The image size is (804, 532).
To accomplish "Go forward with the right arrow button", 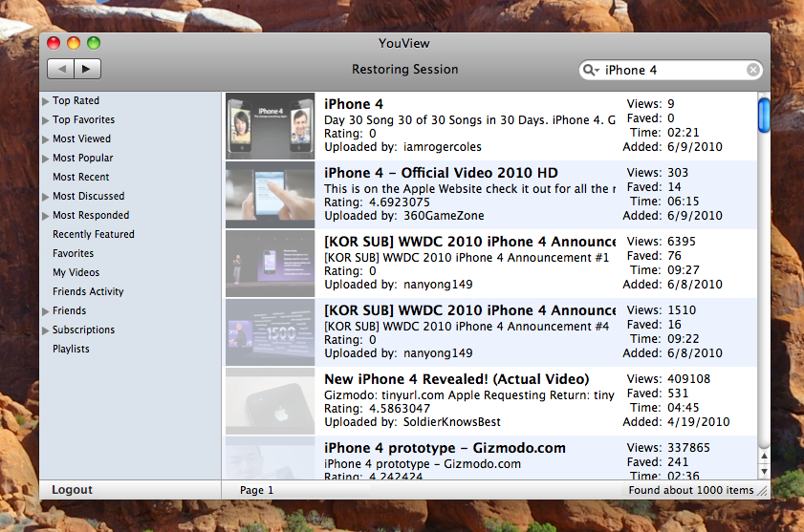I will tap(87, 69).
